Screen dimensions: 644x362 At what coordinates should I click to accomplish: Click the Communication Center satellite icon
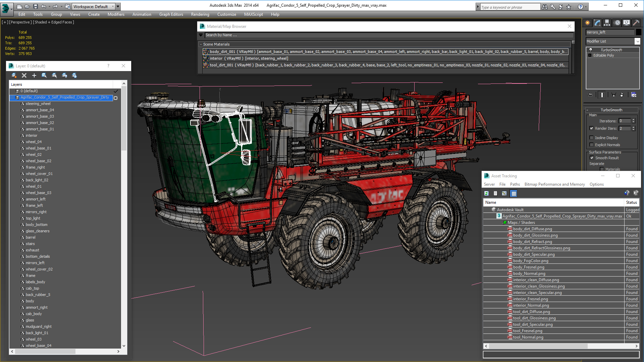(560, 7)
